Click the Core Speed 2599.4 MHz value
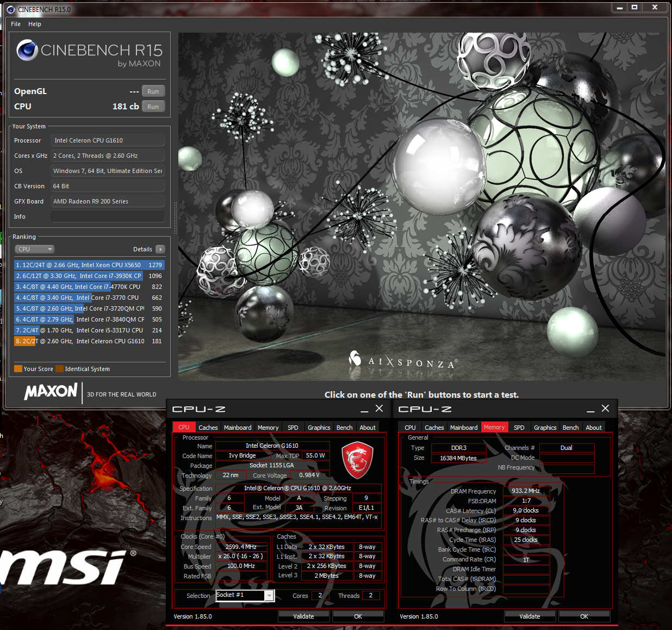The image size is (672, 630). (x=241, y=547)
